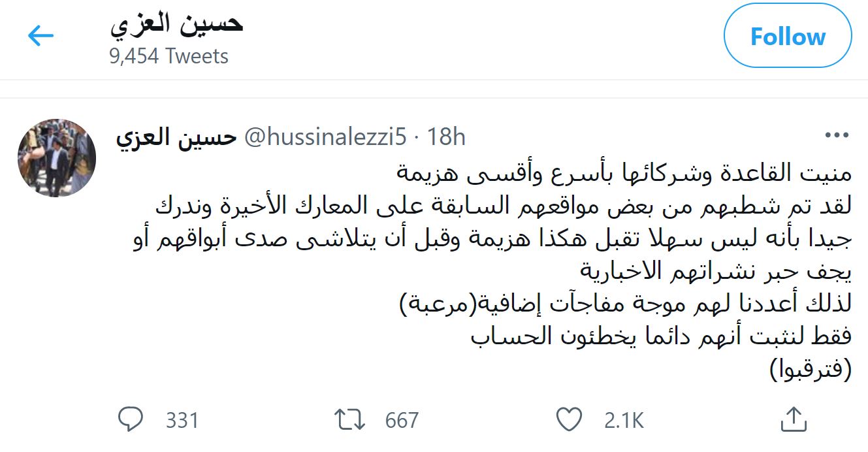Click the final line (فترقبوا) of the tweet
Viewport: 868px width, 452px height.
(x=811, y=370)
